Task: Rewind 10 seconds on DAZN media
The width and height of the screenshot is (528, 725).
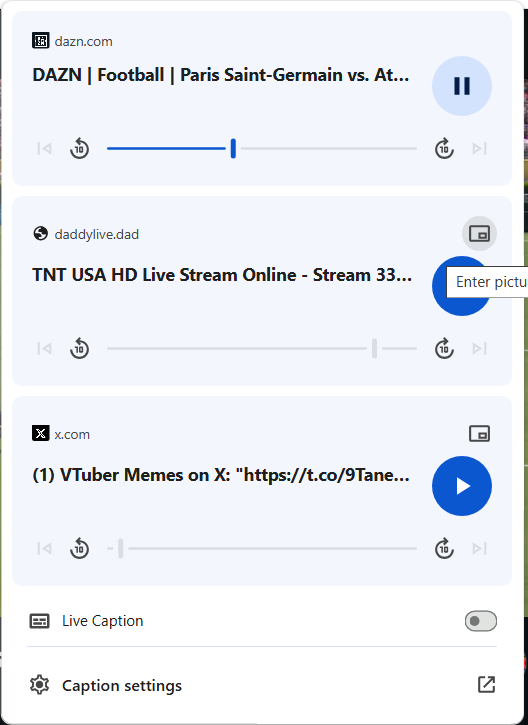Action: pyautogui.click(x=80, y=149)
